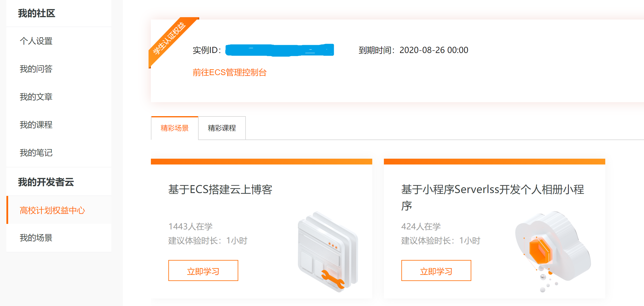This screenshot has height=306, width=644.
Task: Click 立即学习 on the ECS blog course
Action: [x=203, y=270]
